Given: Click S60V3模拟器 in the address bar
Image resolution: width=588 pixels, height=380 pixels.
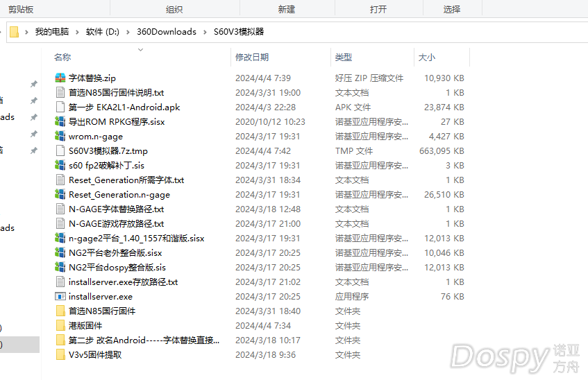Looking at the screenshot, I should click(x=239, y=32).
